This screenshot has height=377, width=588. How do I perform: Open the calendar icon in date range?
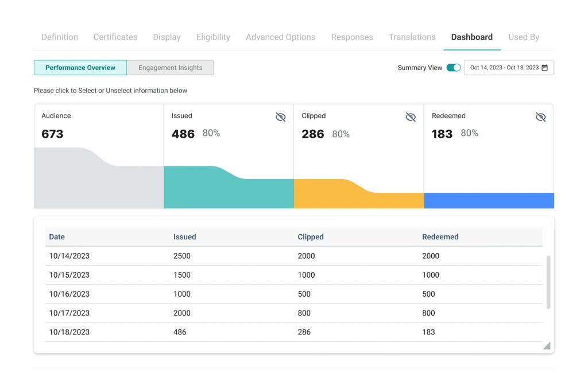click(544, 68)
